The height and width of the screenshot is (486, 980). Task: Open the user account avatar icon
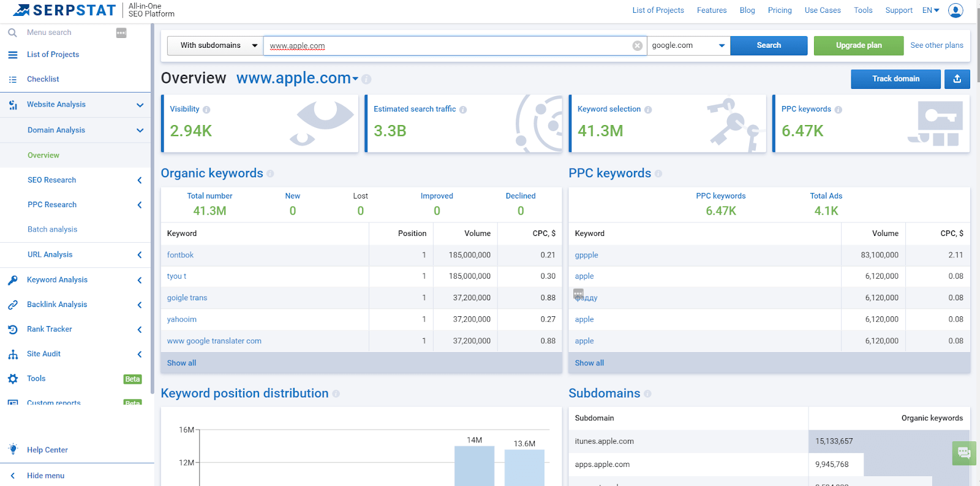pos(956,10)
